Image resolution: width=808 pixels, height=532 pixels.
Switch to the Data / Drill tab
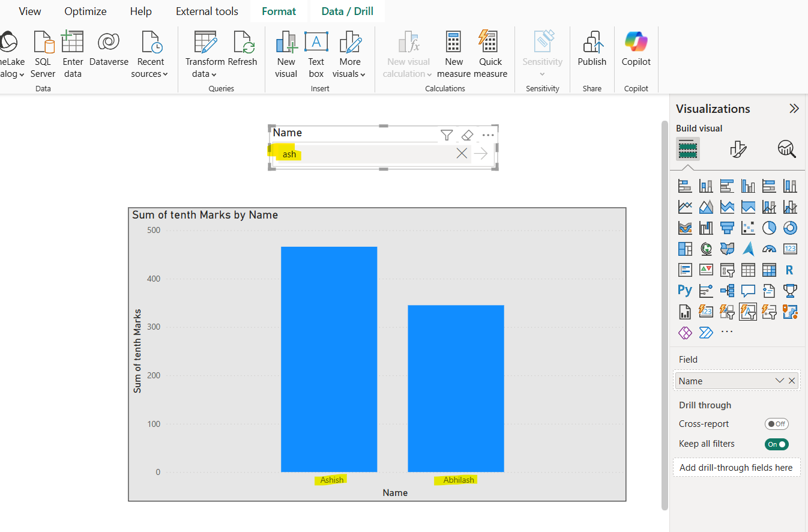[347, 11]
